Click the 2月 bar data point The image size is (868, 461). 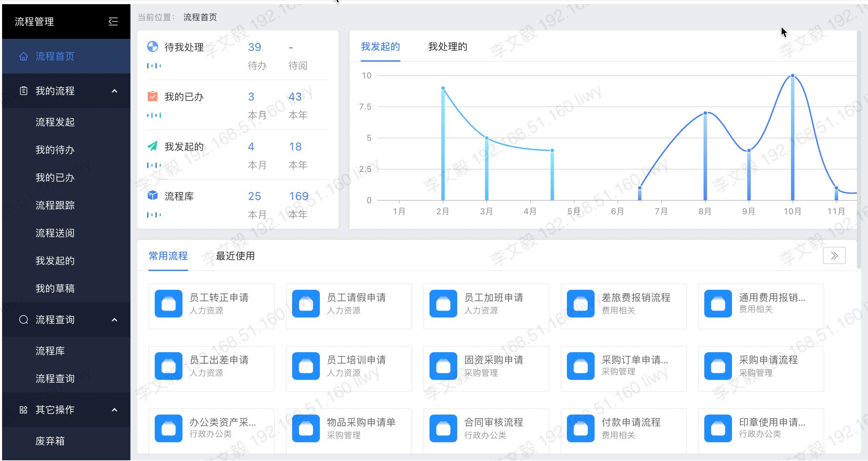coord(443,88)
